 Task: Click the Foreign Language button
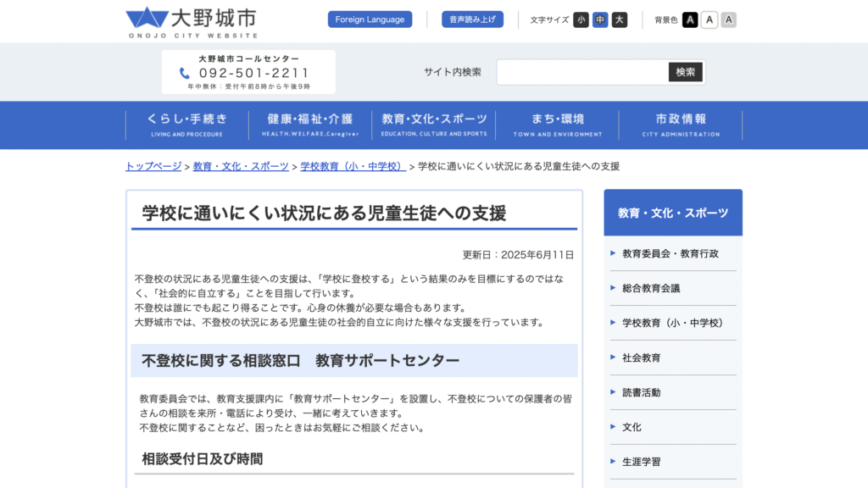(x=370, y=19)
